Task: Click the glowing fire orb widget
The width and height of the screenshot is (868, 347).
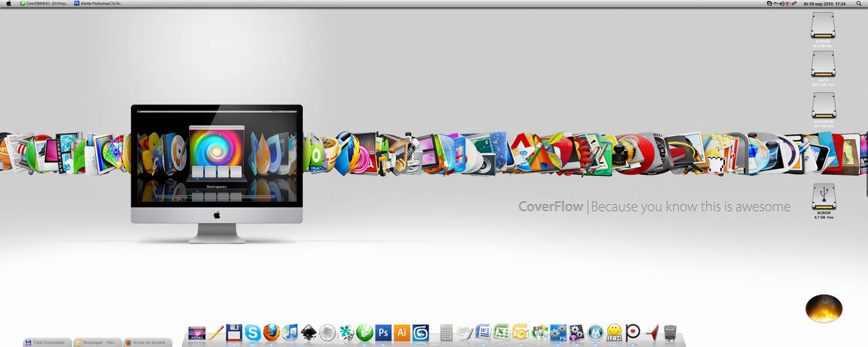Action: point(824,308)
